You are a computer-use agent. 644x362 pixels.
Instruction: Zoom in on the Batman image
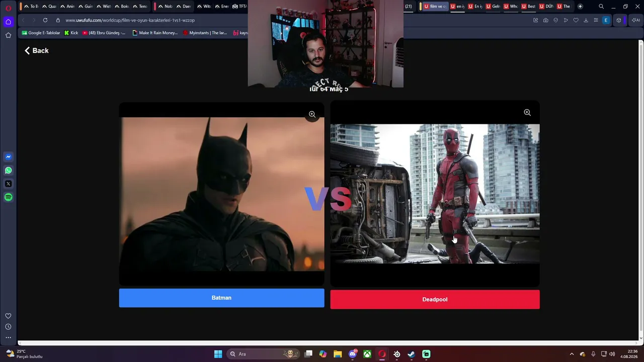(312, 114)
